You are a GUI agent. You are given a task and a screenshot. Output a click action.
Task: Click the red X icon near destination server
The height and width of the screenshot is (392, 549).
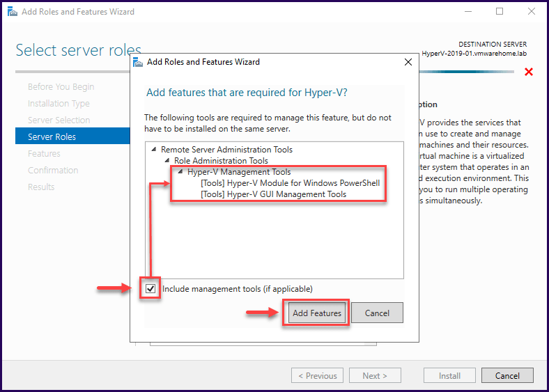point(529,72)
